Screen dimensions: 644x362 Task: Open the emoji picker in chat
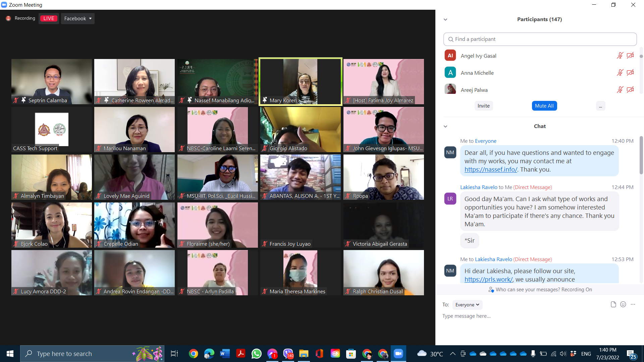coord(623,304)
